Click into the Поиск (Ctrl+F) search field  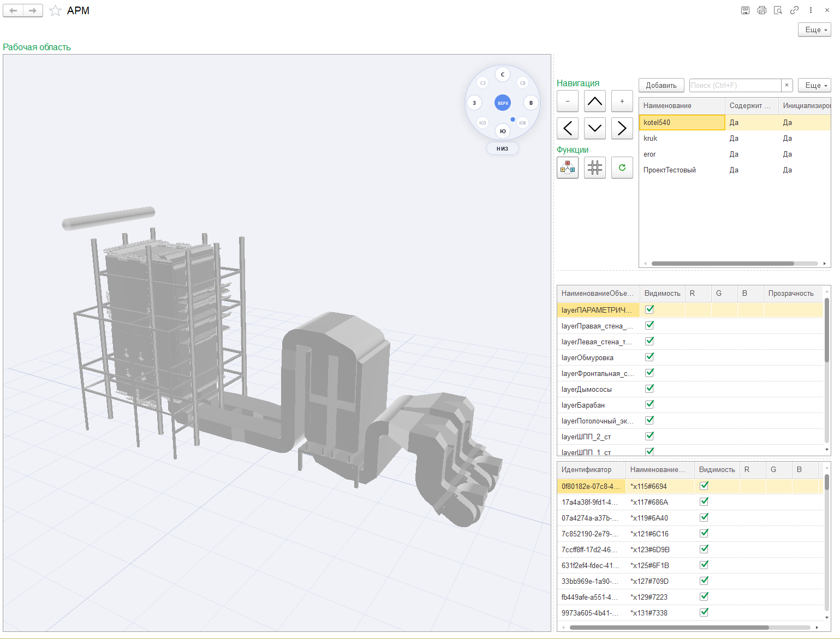pos(735,85)
